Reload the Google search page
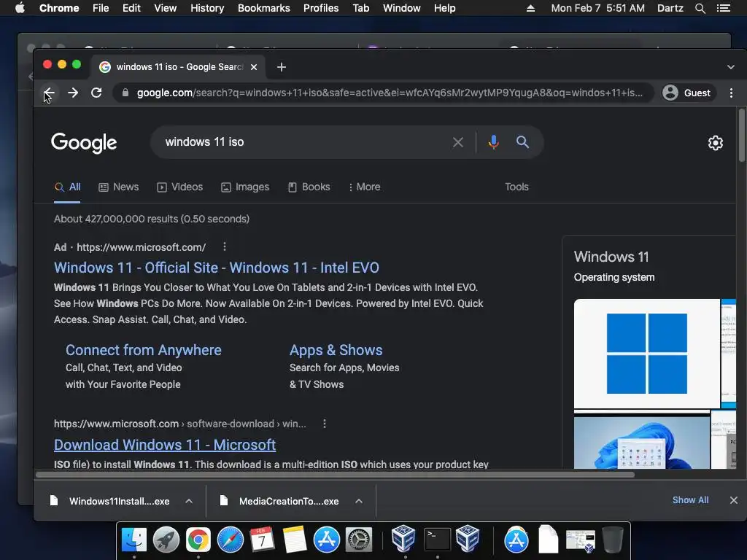This screenshot has height=560, width=747. coord(96,93)
